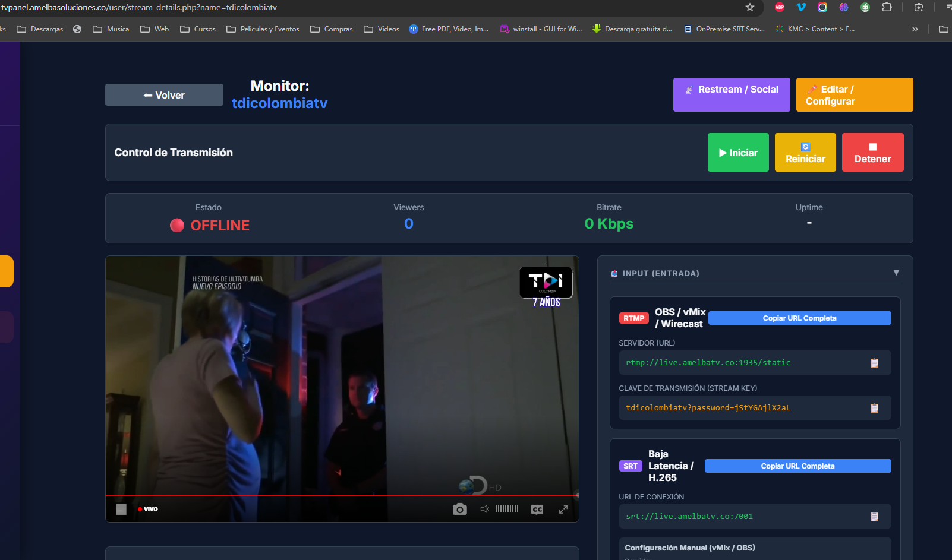Click the Volver back button

tap(164, 94)
